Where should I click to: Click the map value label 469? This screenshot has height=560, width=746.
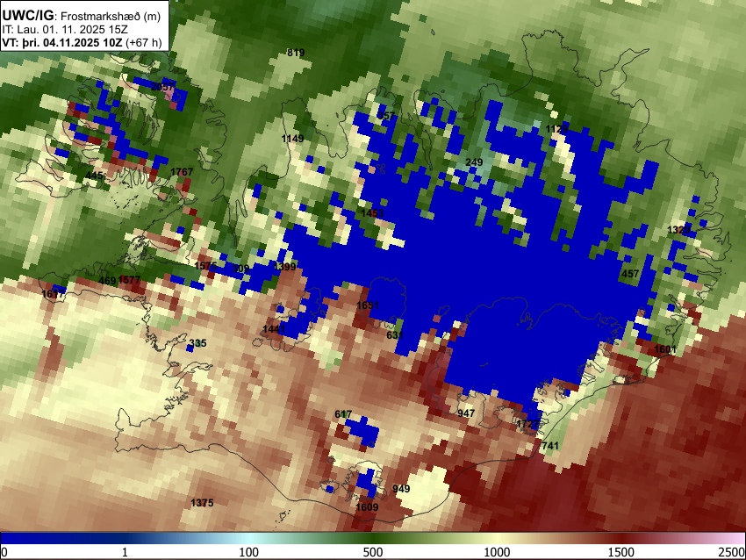[x=108, y=281]
